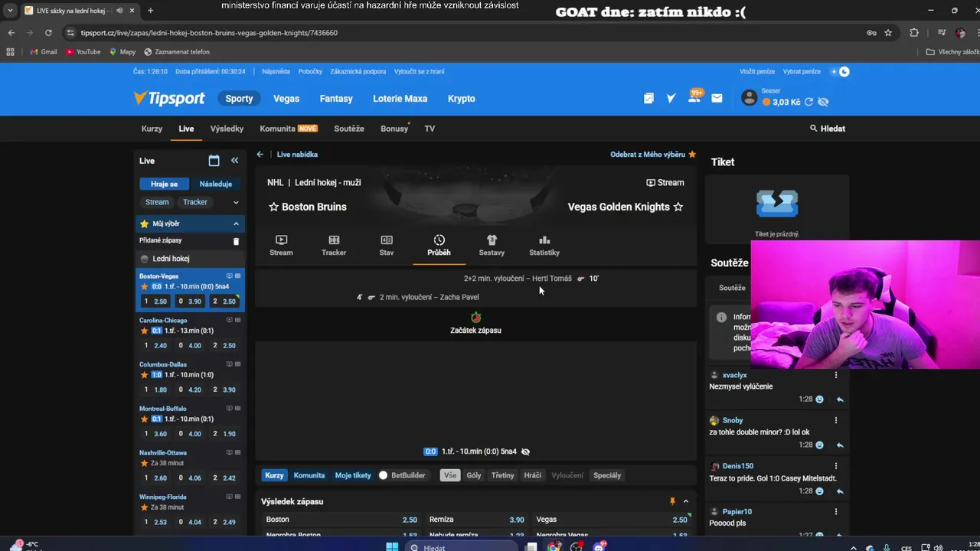Screen dimensions: 980x551
Task: Open the Statistiky tab
Action: coord(544,246)
